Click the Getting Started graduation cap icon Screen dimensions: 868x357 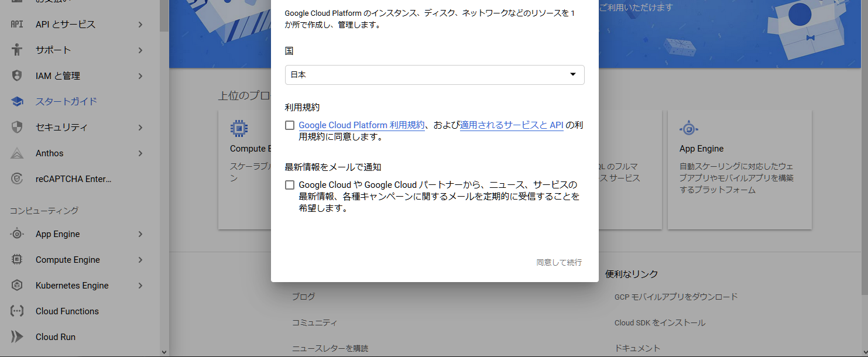pyautogui.click(x=17, y=102)
